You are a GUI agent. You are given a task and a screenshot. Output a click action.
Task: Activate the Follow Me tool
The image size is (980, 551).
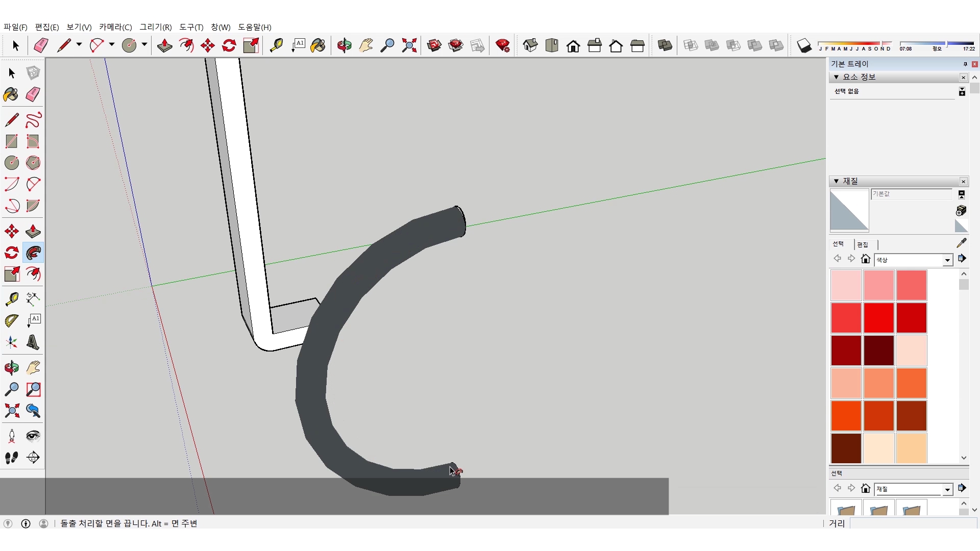click(33, 253)
